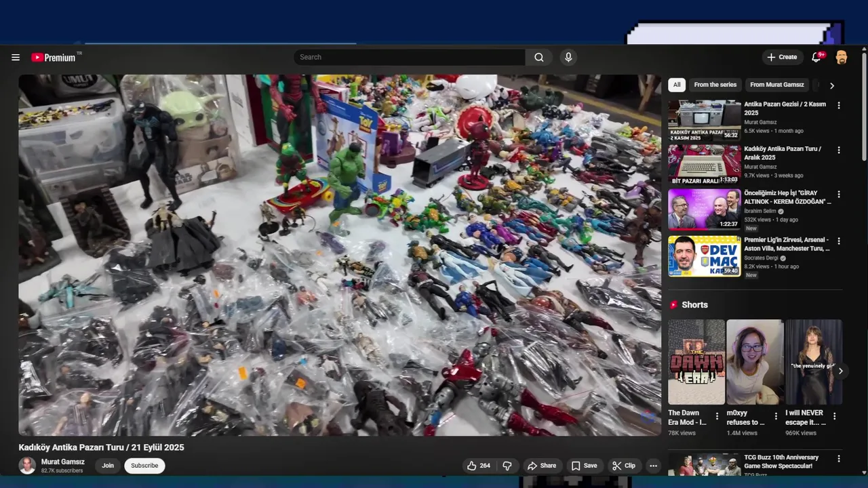Open I will NEVER escape it short
The height and width of the screenshot is (488, 868).
813,363
